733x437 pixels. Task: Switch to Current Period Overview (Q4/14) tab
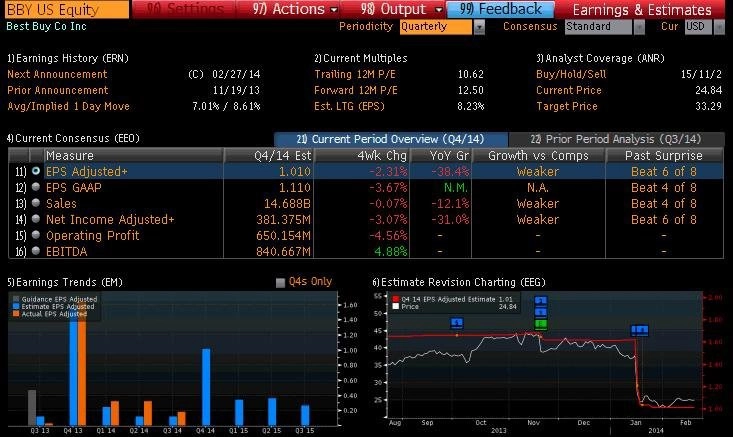pyautogui.click(x=391, y=139)
